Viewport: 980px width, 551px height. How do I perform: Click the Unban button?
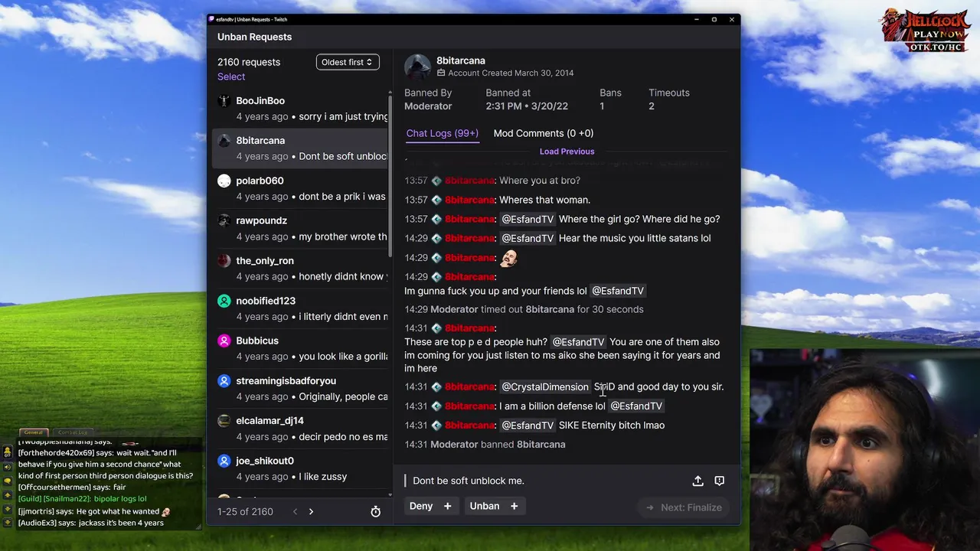pyautogui.click(x=485, y=506)
